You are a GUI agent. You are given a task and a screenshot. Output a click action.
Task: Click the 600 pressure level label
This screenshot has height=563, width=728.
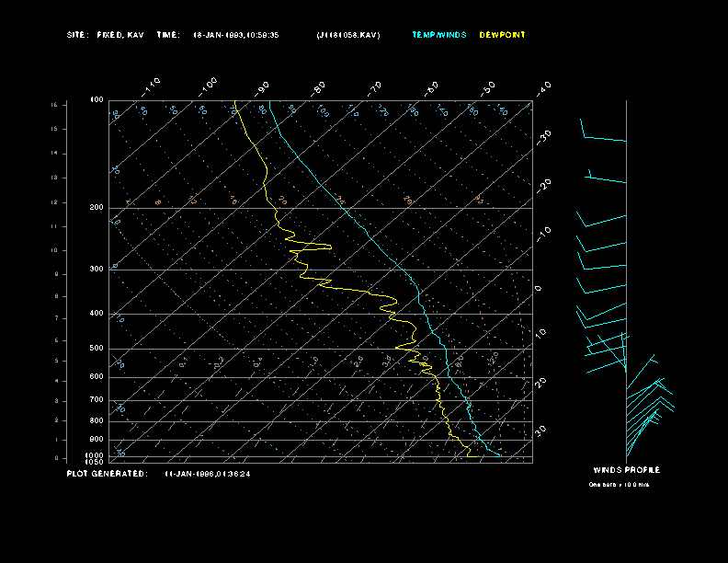point(97,377)
